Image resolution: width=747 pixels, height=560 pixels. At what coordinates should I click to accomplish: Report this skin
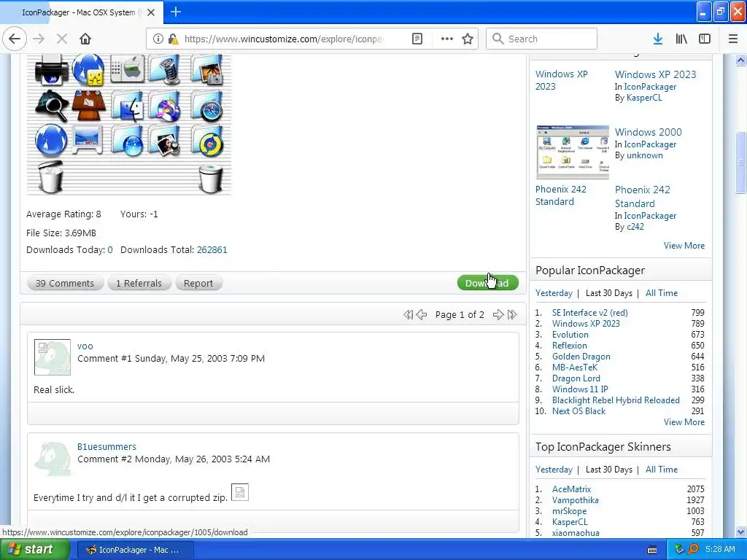tap(198, 283)
